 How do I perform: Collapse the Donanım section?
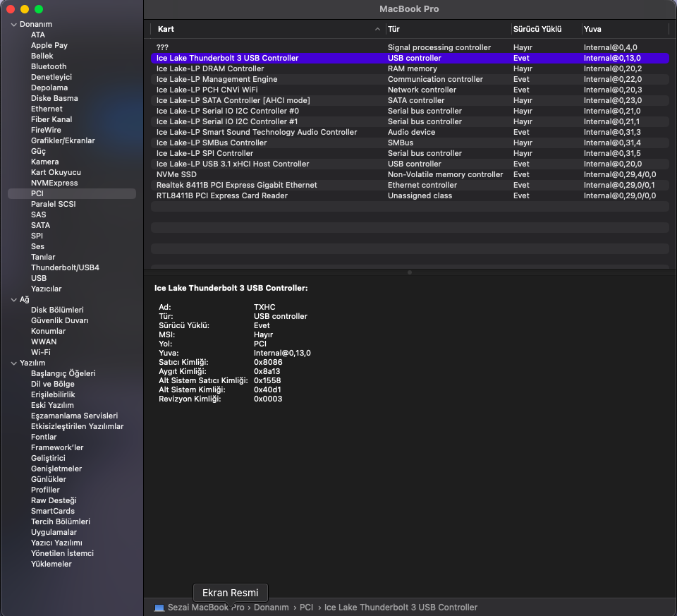click(x=13, y=25)
